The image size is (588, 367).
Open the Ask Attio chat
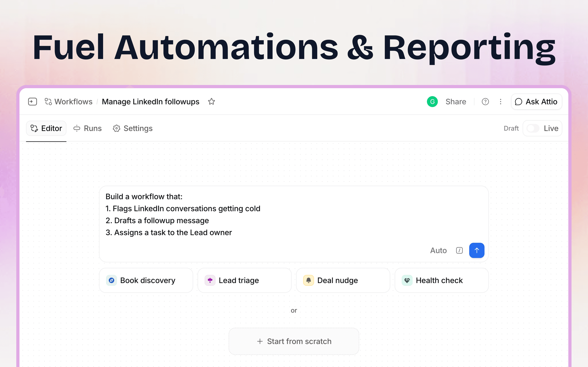point(536,101)
